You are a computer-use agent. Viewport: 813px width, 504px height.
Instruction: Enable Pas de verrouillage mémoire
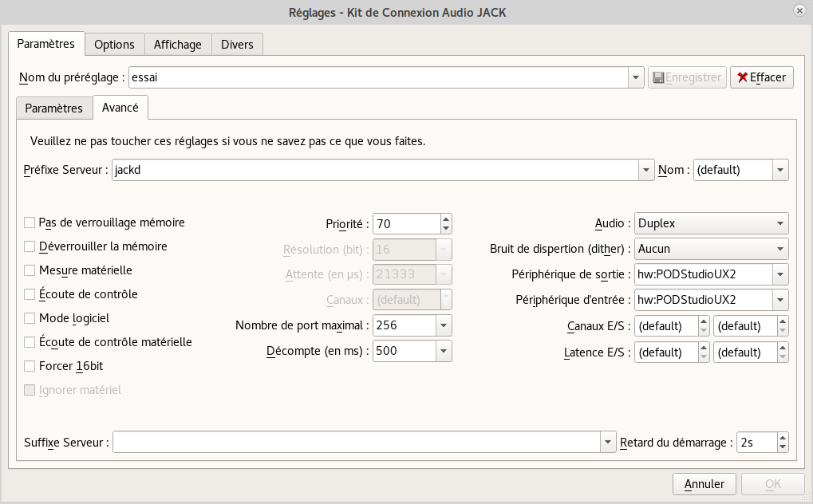pyautogui.click(x=30, y=222)
